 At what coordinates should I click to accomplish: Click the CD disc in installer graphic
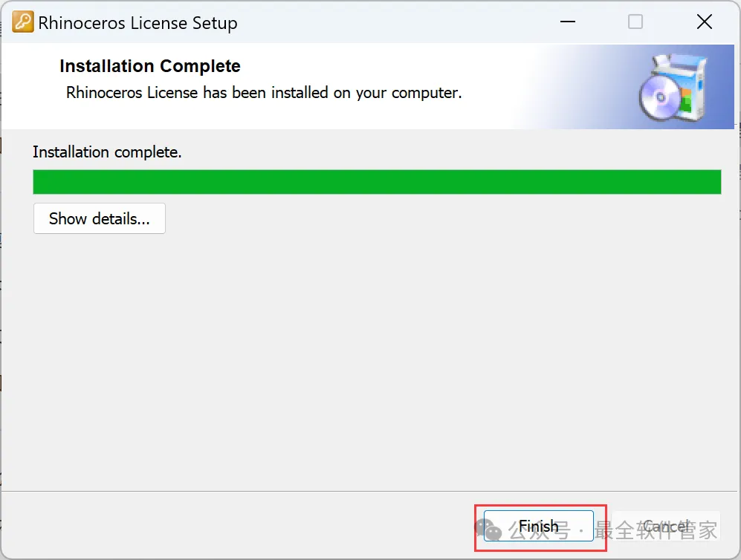point(659,98)
